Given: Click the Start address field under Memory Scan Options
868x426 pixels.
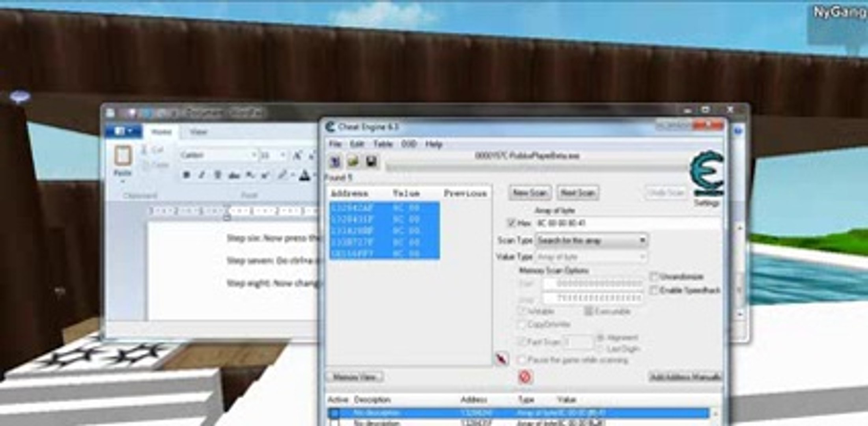Looking at the screenshot, I should (x=593, y=284).
